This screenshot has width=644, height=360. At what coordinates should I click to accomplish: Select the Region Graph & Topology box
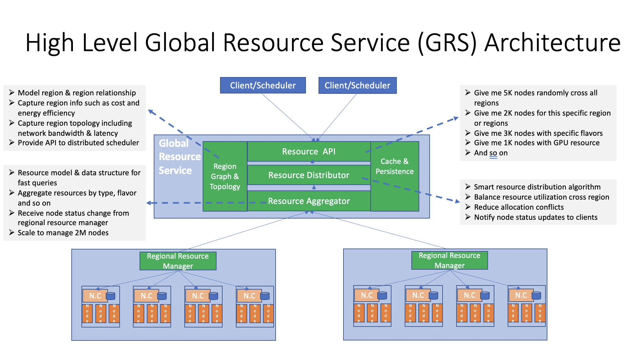point(225,177)
